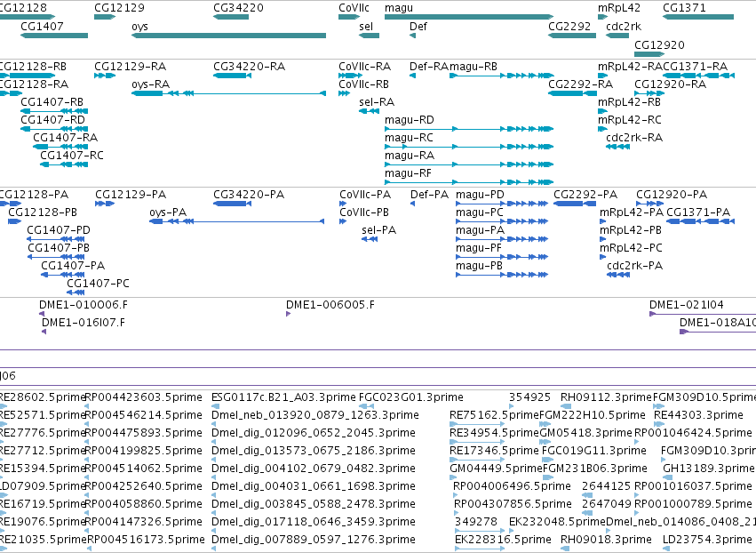Click the magu-PF protein label
The width and height of the screenshot is (756, 553).
(479, 248)
